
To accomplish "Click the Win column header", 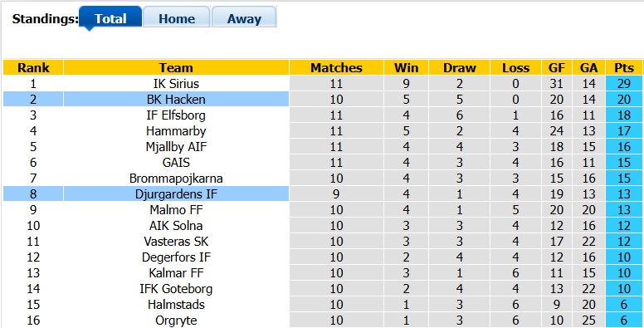I will pos(406,67).
